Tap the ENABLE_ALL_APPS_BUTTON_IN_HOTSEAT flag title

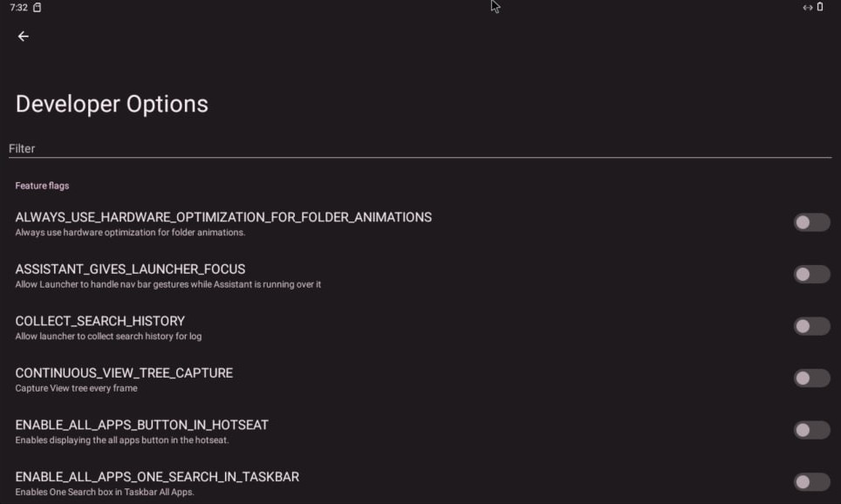141,426
